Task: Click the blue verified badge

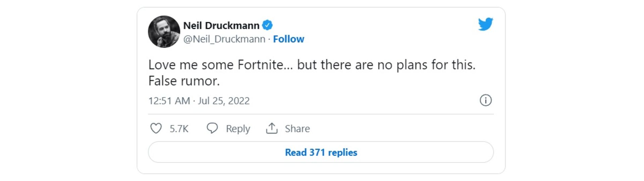Action: click(x=267, y=25)
